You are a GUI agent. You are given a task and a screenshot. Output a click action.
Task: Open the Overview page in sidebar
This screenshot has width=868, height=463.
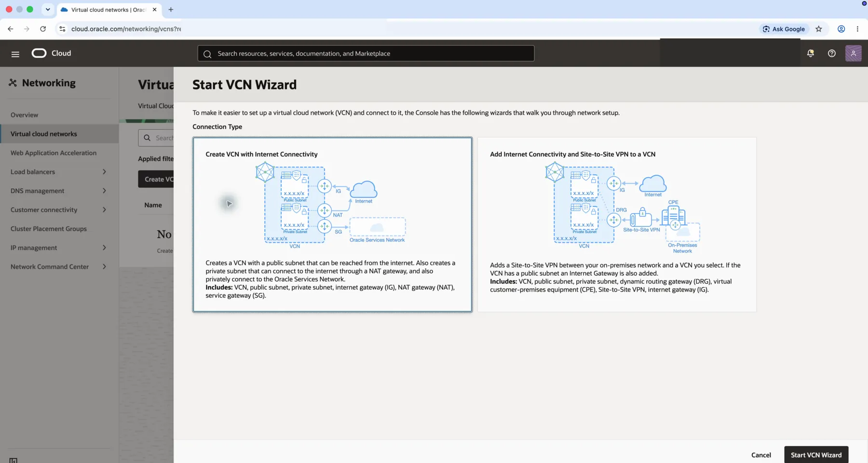point(24,115)
